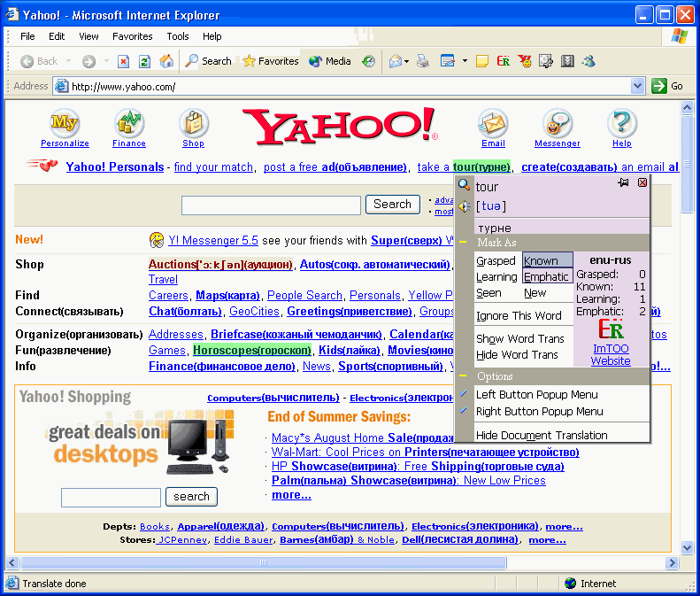
Task: Click the ER translator toolbar icon
Action: [504, 61]
